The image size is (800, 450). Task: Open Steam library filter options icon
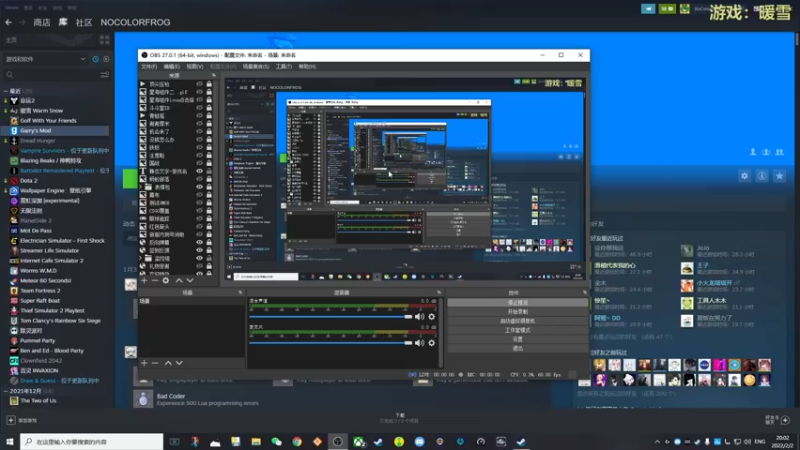click(x=105, y=75)
